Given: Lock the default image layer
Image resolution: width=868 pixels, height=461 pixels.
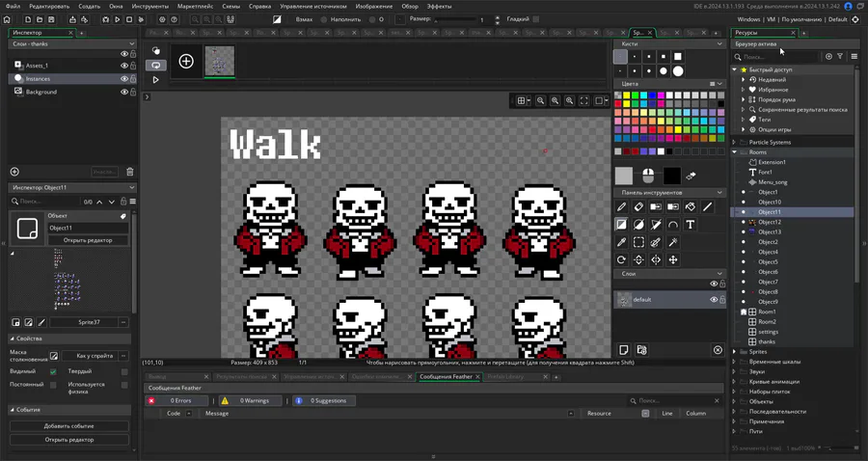Looking at the screenshot, I should pos(721,299).
